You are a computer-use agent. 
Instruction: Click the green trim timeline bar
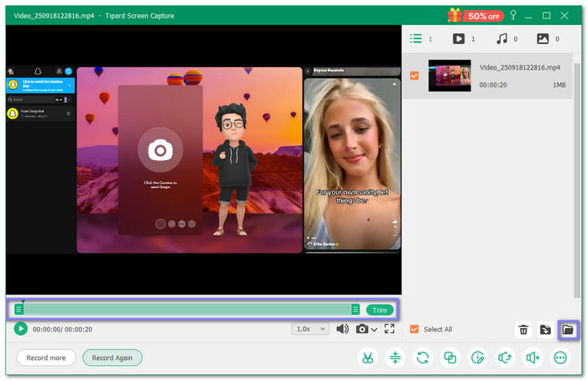click(x=186, y=310)
